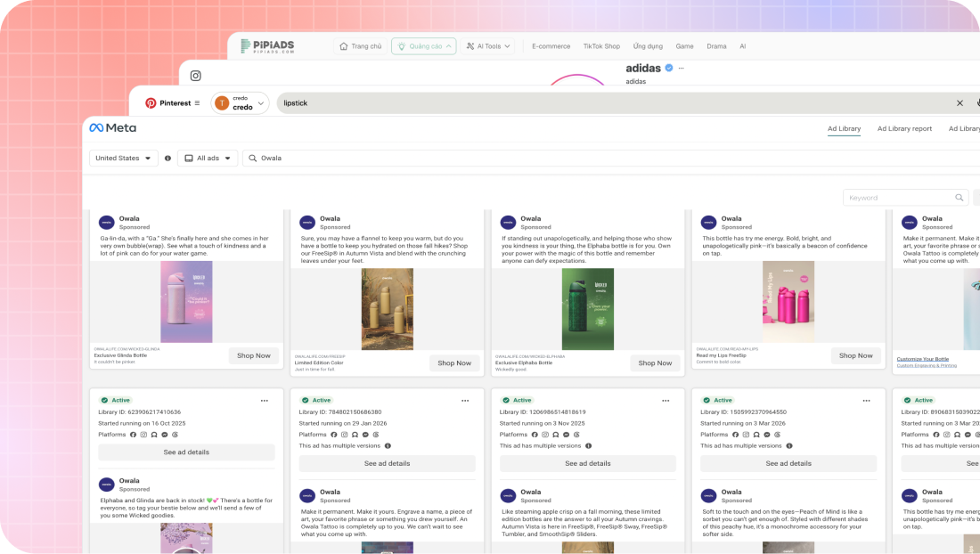Open All ads category dropdown
The height and width of the screenshot is (554, 980).
[208, 158]
